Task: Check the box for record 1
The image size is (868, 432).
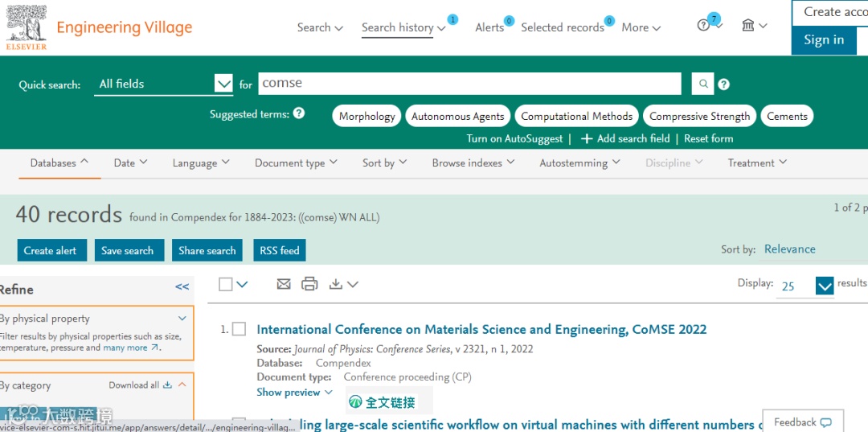Action: tap(239, 329)
